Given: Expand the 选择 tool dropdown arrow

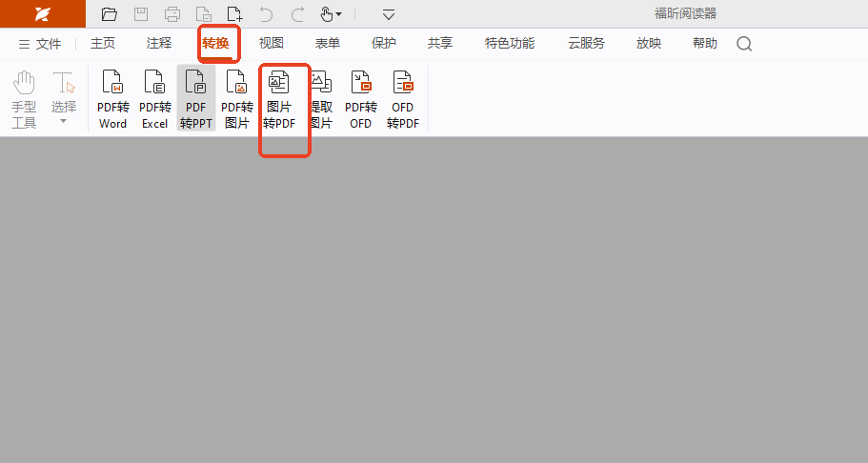Looking at the screenshot, I should pos(64,121).
